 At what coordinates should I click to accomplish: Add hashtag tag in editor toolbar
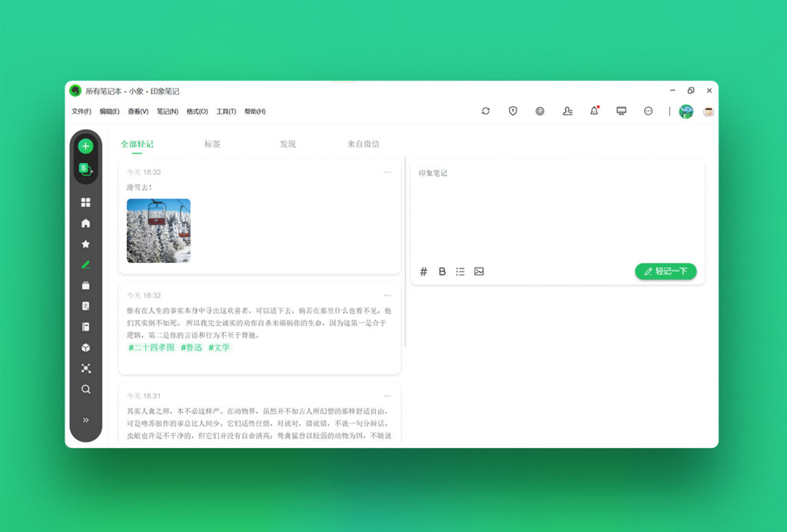tap(423, 271)
